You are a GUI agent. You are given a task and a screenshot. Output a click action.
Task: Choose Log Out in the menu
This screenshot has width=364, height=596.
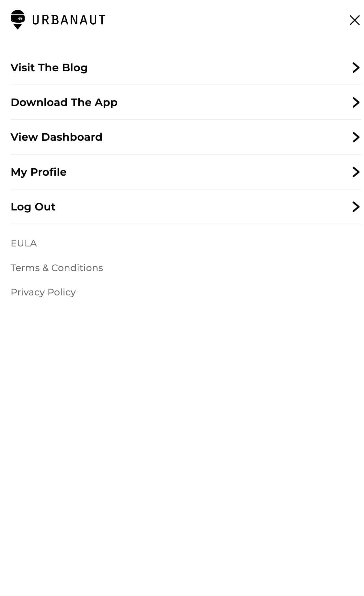pos(33,207)
